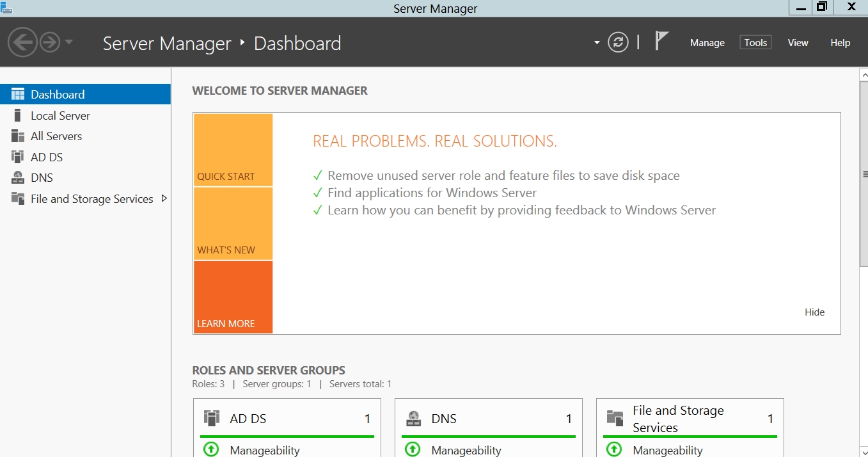Open the notifications flag icon
The height and width of the screenshot is (457, 868).
(x=661, y=42)
